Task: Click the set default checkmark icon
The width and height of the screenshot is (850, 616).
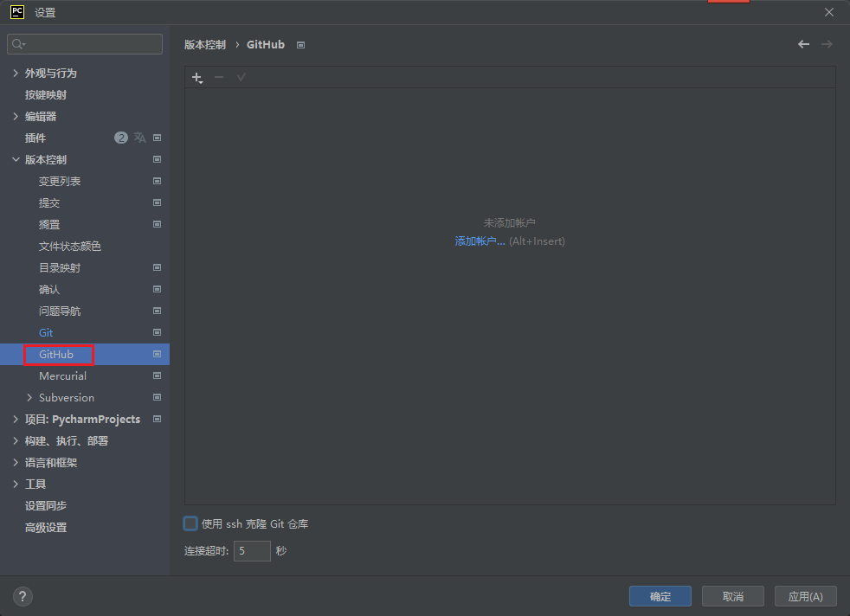Action: click(241, 78)
